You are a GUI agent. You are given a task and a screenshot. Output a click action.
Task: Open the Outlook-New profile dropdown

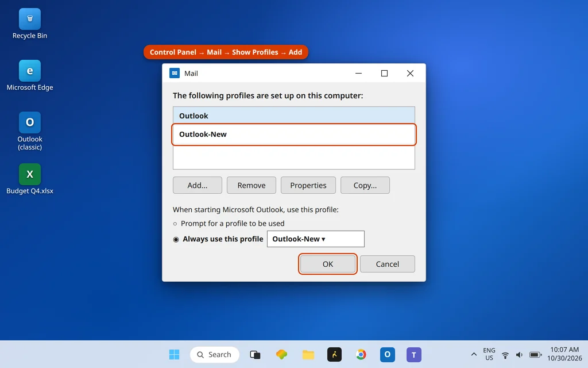click(315, 239)
